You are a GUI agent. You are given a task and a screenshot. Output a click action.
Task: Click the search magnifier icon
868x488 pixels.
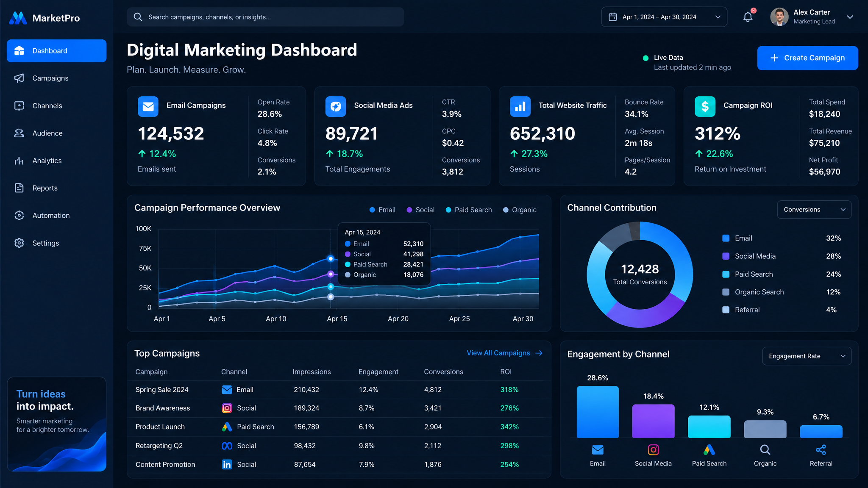pos(138,17)
